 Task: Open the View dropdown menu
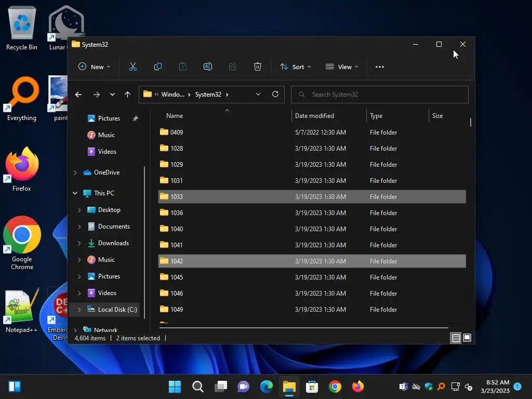click(342, 67)
